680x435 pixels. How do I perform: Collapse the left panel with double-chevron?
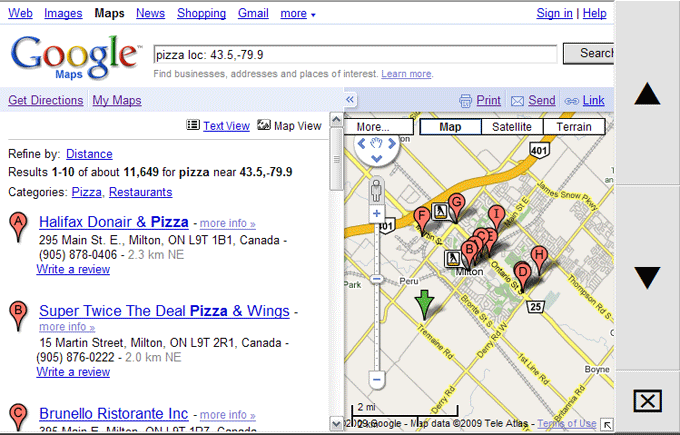tap(350, 100)
